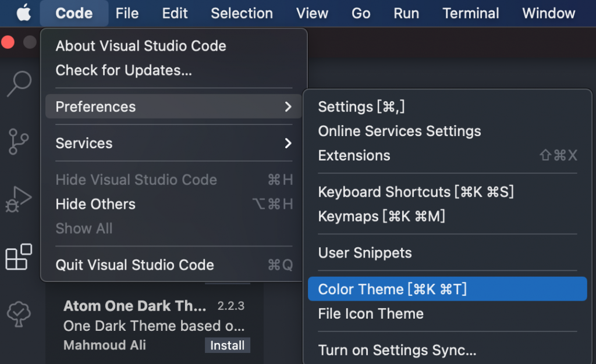
Task: Open the Apple menu
Action: click(x=24, y=13)
